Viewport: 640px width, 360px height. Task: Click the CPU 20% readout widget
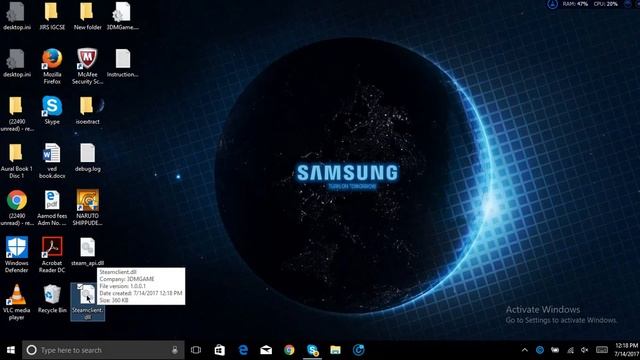606,4
